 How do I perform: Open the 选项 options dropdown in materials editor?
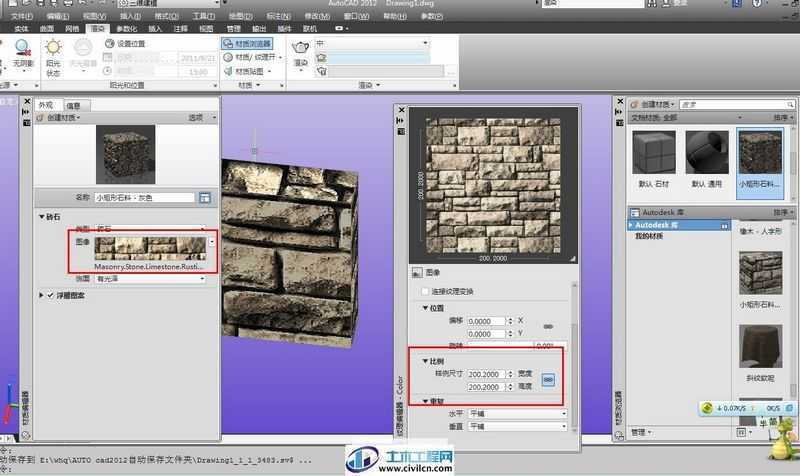202,118
